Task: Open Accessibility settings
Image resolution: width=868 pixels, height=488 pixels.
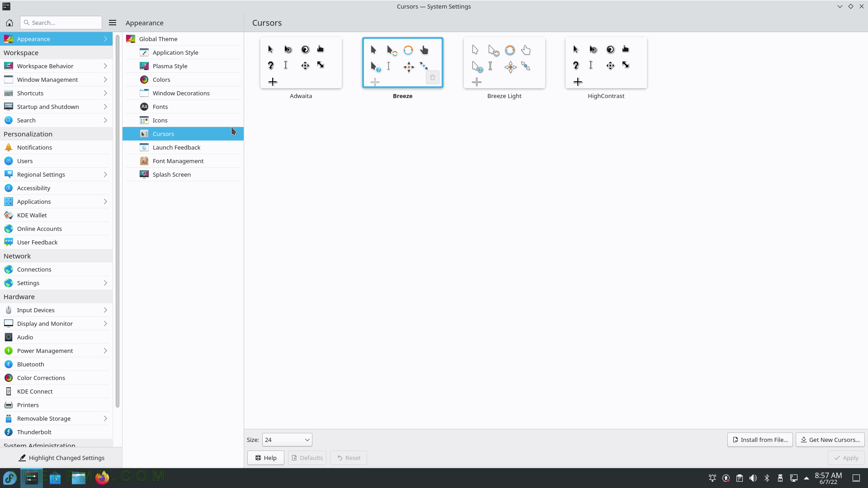Action: 56,188
